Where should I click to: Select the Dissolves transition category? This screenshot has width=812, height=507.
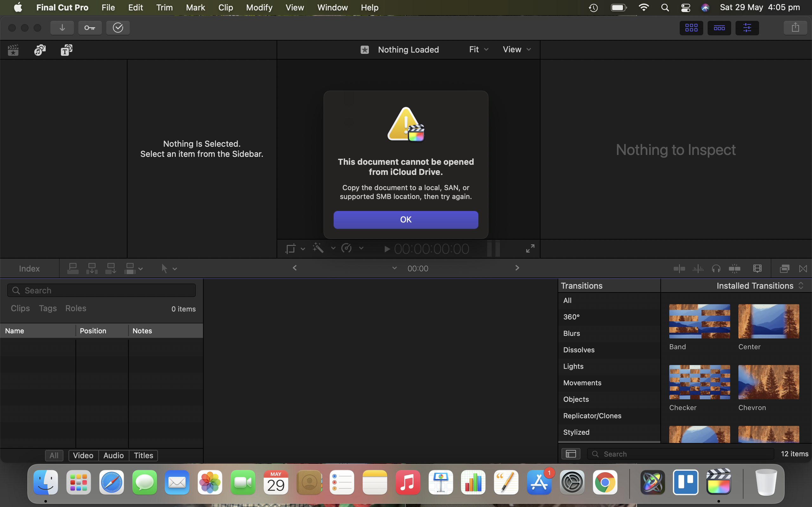[x=579, y=350]
